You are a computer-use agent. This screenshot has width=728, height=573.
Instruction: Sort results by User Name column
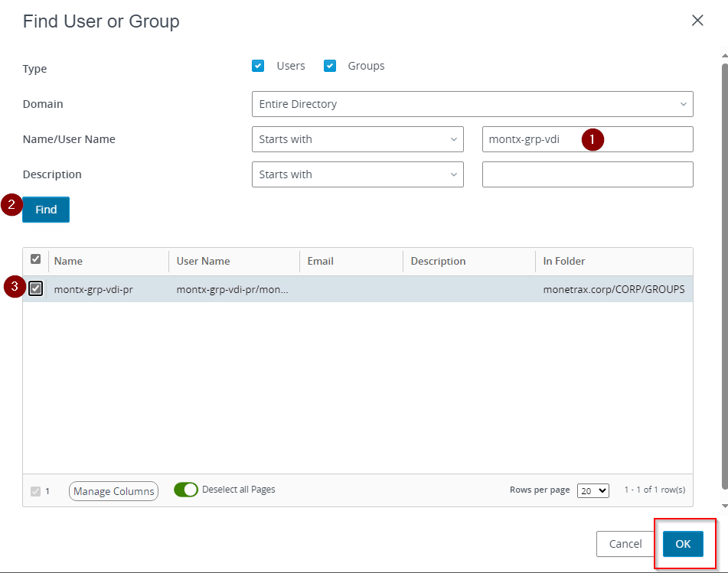(203, 261)
